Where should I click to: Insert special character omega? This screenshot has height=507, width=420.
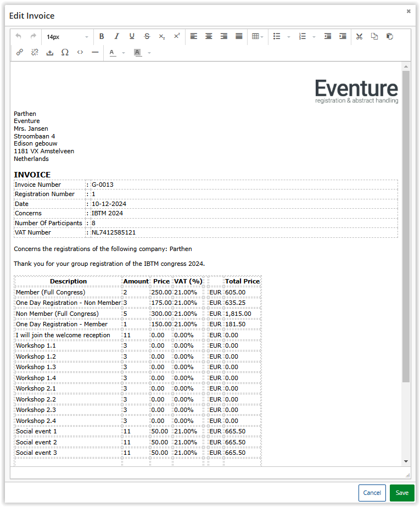click(65, 52)
